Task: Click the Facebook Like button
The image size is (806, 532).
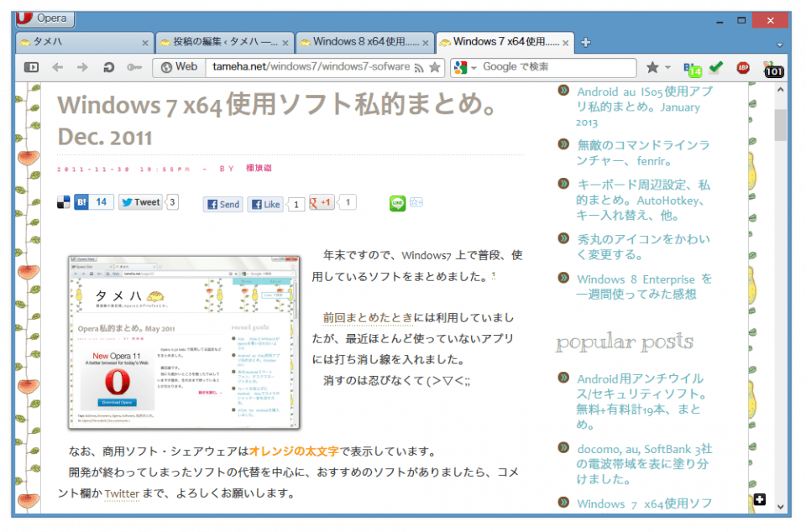Action: (265, 205)
